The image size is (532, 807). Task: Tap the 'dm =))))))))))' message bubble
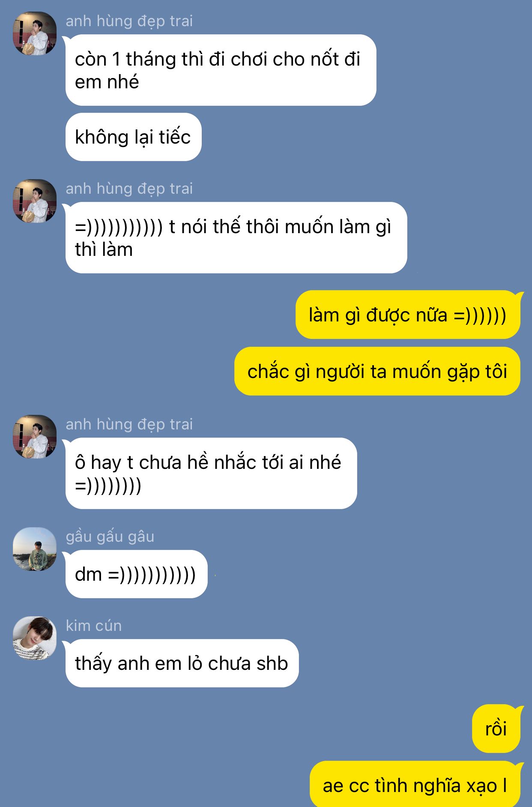[136, 574]
